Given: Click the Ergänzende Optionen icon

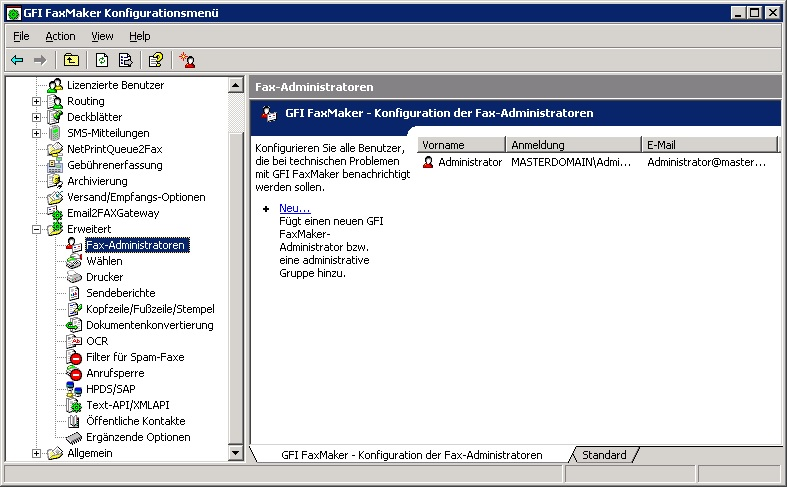Looking at the screenshot, I should coord(74,437).
